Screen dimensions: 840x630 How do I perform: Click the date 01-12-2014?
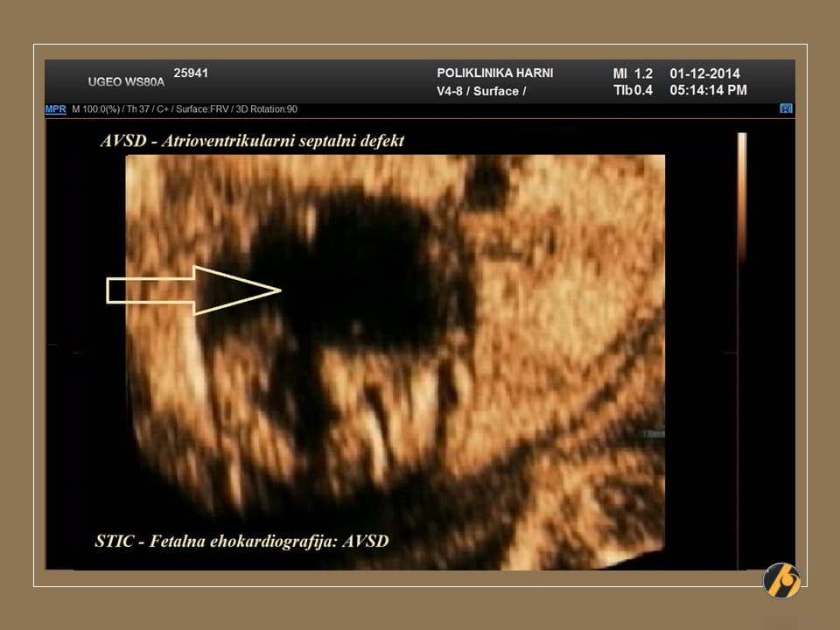coord(705,73)
